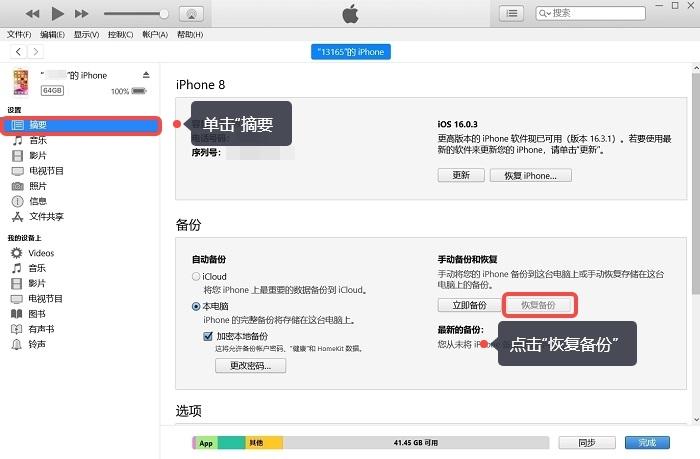Click the fast forward next button
The image size is (700, 459).
click(81, 14)
